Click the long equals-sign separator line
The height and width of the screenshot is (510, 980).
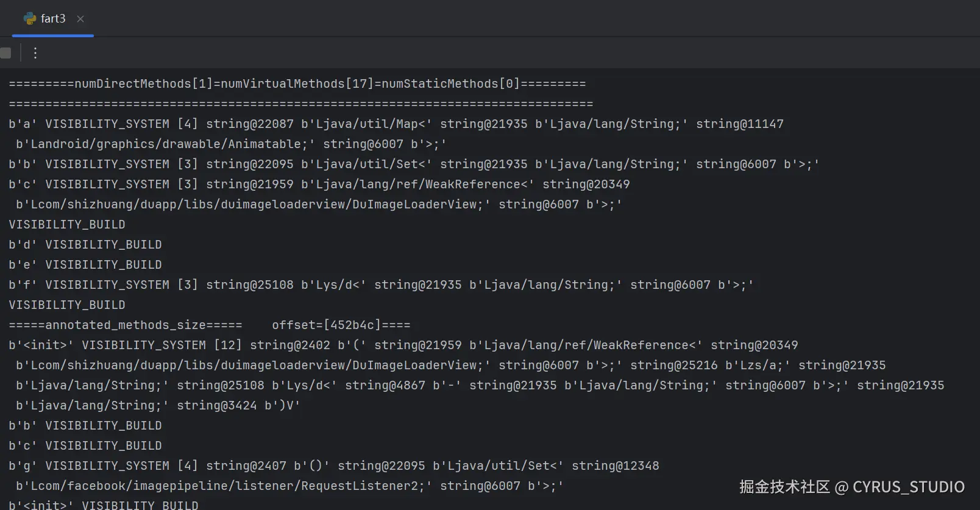point(301,104)
